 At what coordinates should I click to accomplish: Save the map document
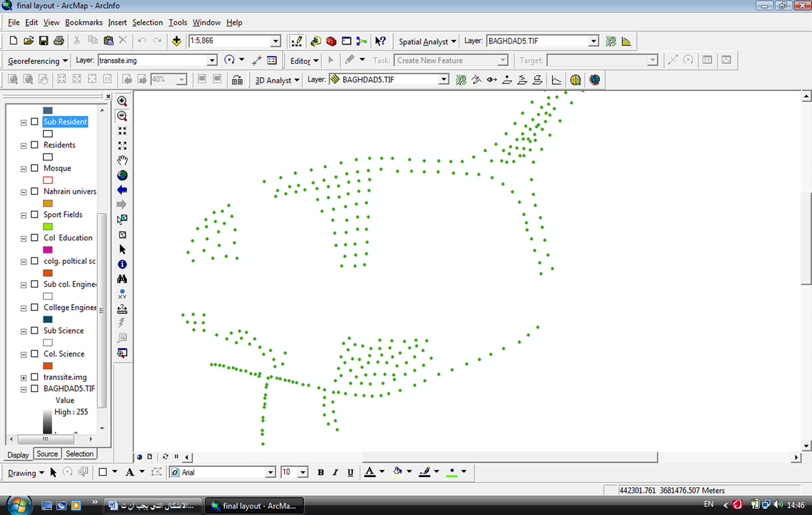[44, 41]
